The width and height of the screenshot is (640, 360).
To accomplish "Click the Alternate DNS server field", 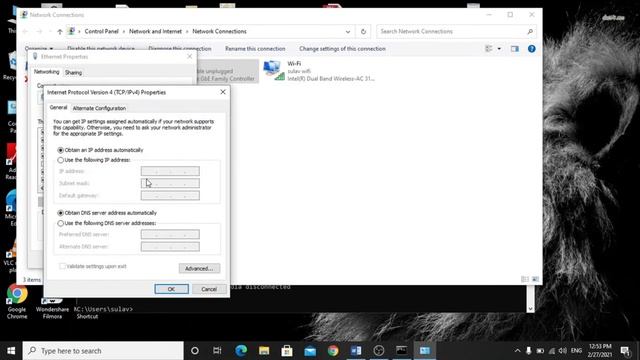I will coord(170,247).
